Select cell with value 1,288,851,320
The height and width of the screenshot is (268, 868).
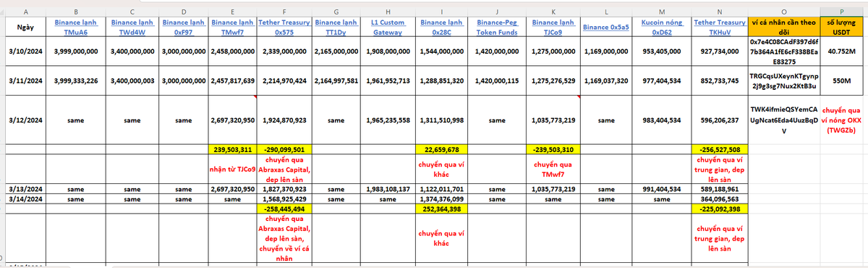pos(441,81)
